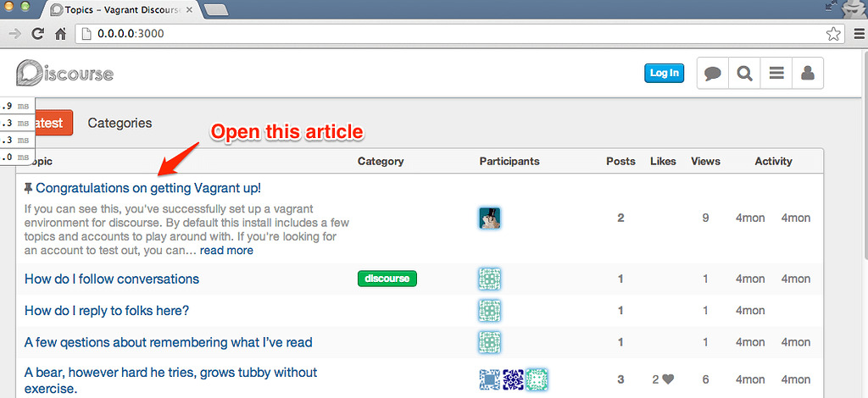
Task: Sort topics by the Activity column header
Action: [x=773, y=161]
